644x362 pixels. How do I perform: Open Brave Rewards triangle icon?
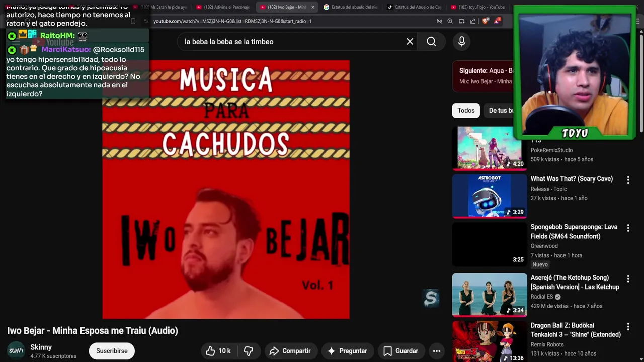(x=497, y=21)
